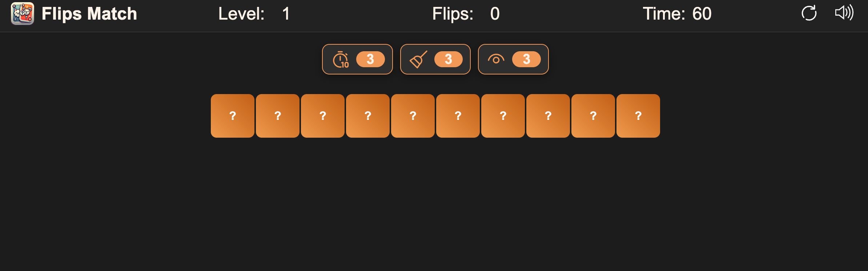Viewport: 868px width, 271px height.
Task: Mute the game sound with the speaker icon
Action: click(x=844, y=13)
